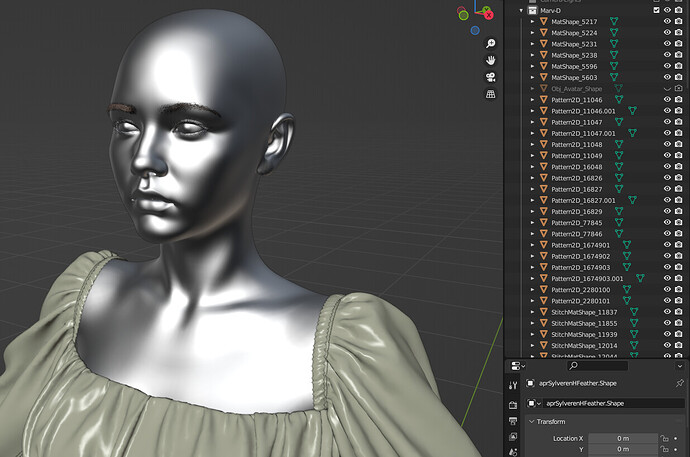Click green mesh data icon of StitchMatShape_12014

click(x=634, y=345)
